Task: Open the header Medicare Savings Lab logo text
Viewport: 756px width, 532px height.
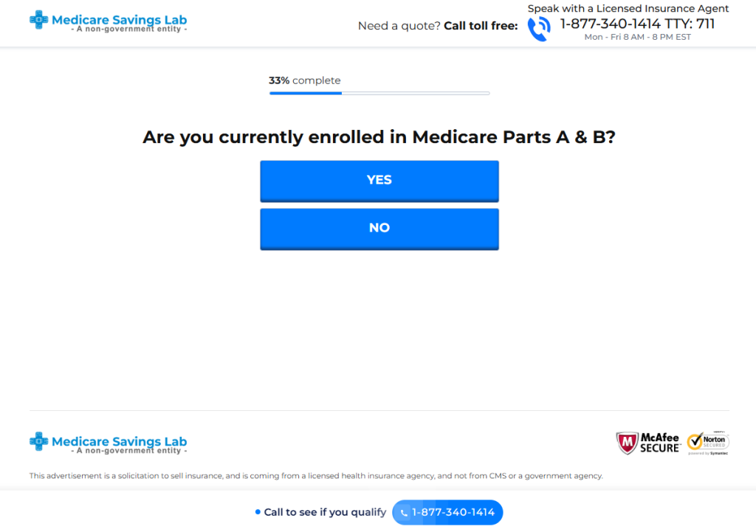Action: [x=119, y=21]
